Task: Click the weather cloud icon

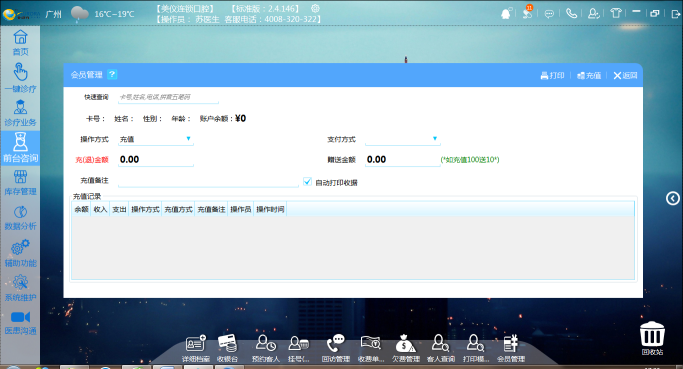Action: tap(79, 14)
